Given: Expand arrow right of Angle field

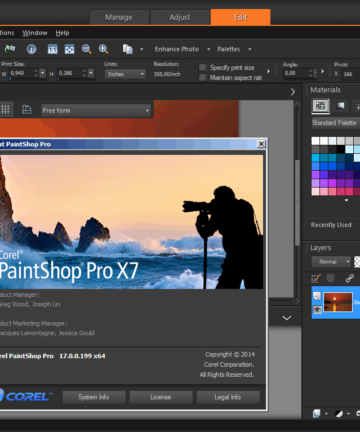Looking at the screenshot, I should click(322, 71).
